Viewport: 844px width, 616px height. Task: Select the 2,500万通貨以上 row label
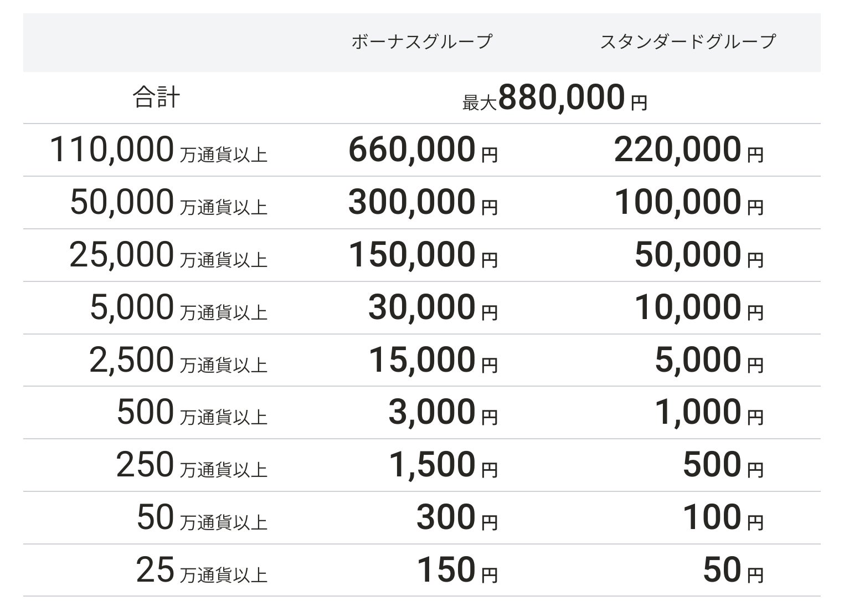(x=178, y=360)
